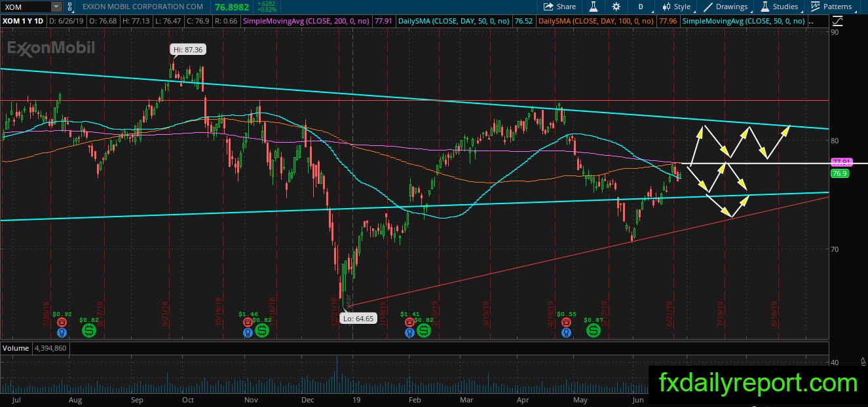Image resolution: width=868 pixels, height=407 pixels.
Task: Open the flask (thinkLab) icon
Action: [x=594, y=7]
